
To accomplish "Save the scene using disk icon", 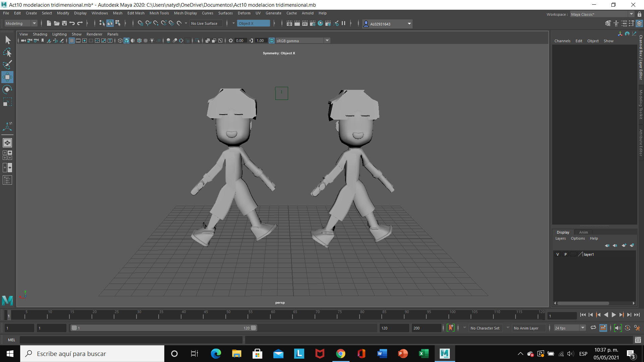I will pos(64,23).
